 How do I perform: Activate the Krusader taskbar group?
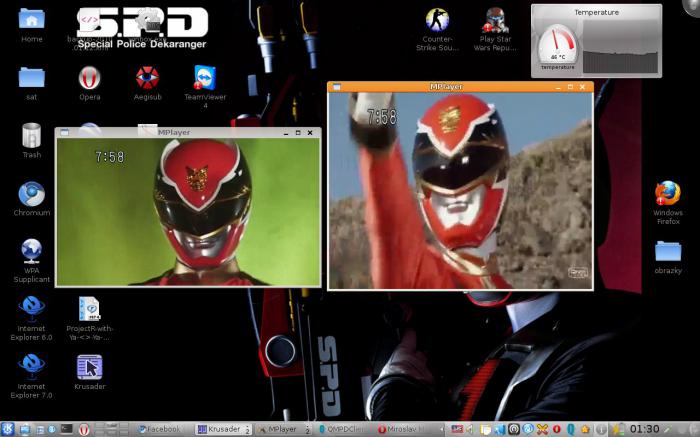223,429
